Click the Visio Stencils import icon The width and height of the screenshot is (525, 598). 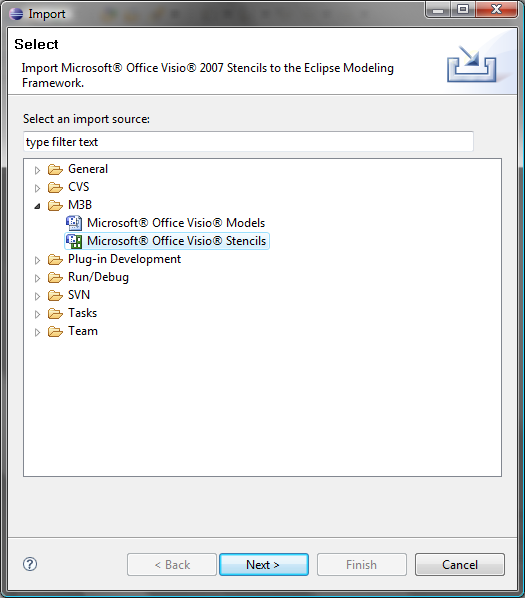coord(74,241)
